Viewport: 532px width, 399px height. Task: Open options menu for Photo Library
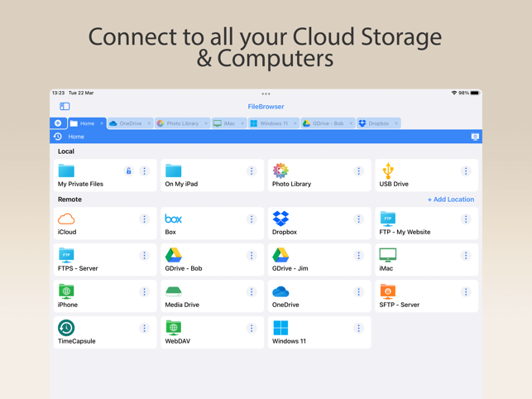click(x=358, y=171)
